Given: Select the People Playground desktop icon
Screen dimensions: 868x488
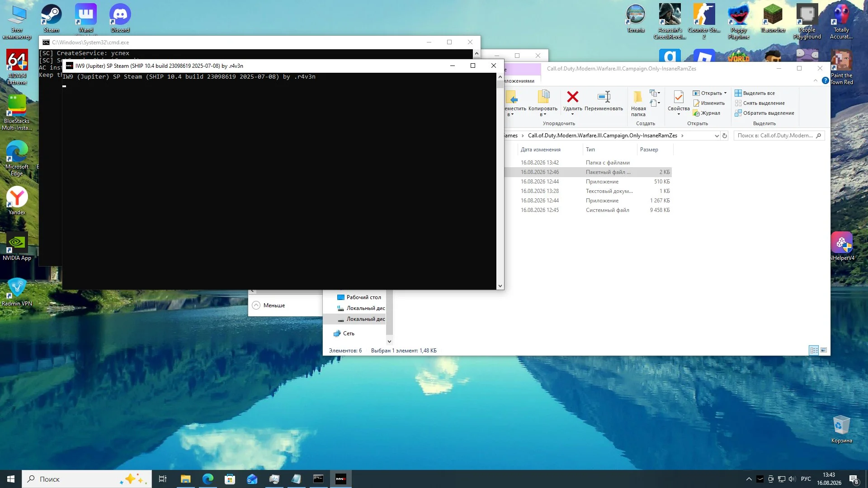Looking at the screenshot, I should point(807,22).
